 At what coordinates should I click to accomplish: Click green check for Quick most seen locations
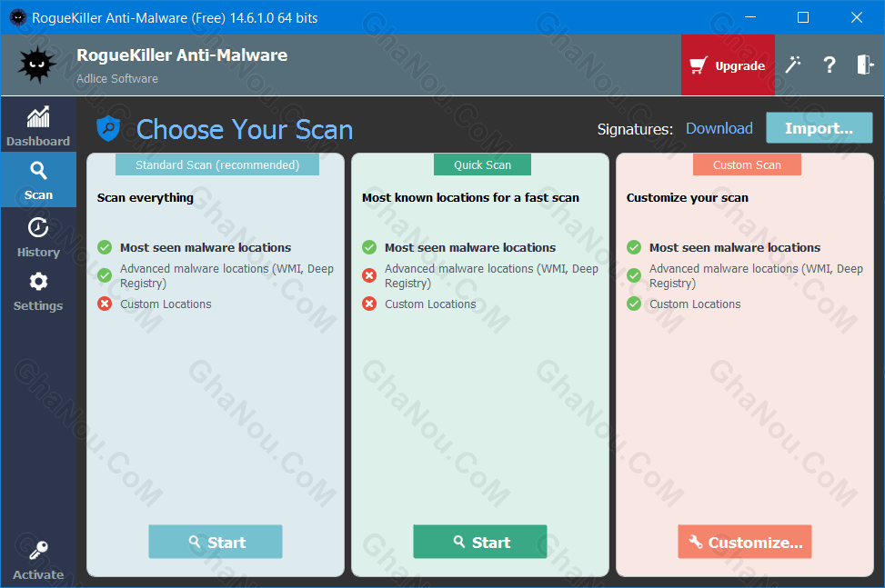[369, 247]
